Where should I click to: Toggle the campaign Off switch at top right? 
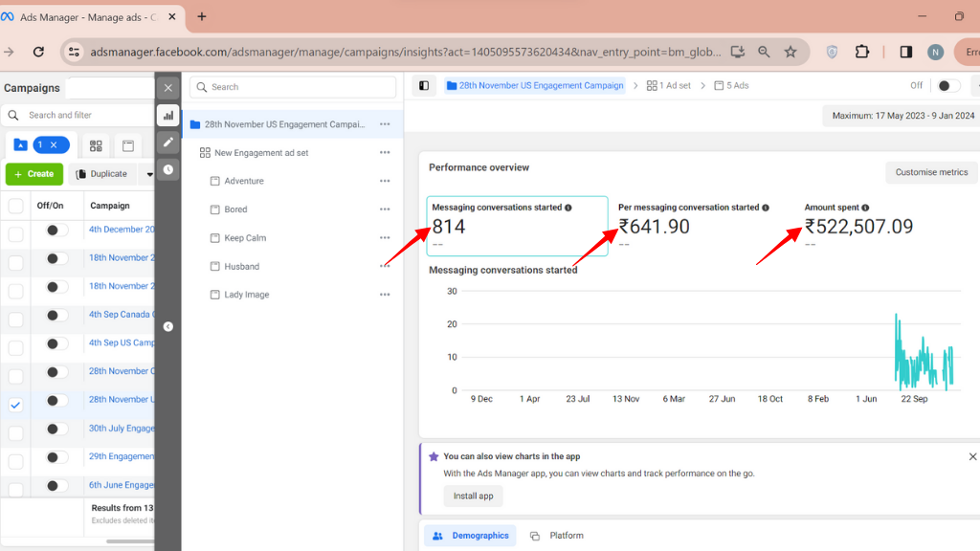[948, 85]
